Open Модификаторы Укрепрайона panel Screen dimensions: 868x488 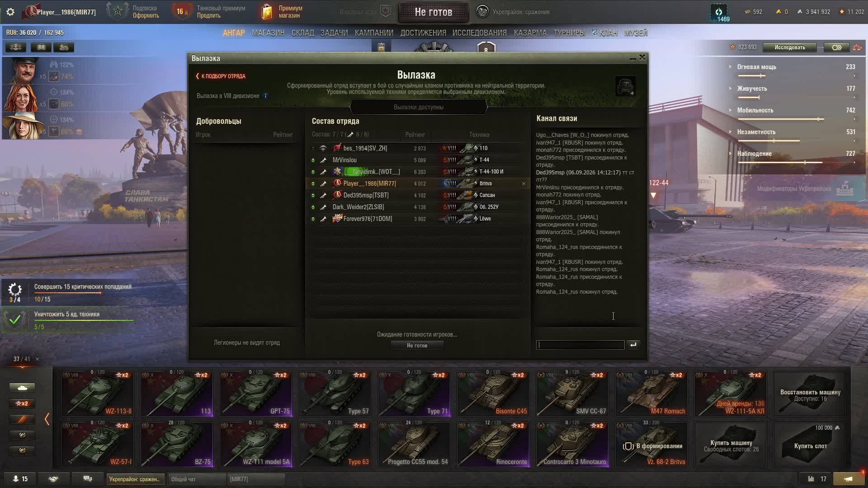pos(805,189)
